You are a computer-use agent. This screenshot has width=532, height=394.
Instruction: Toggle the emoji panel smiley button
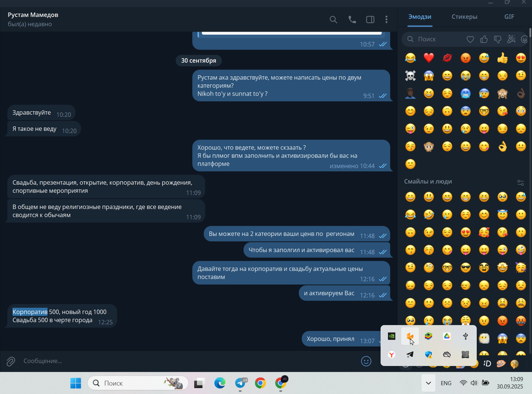(366, 361)
